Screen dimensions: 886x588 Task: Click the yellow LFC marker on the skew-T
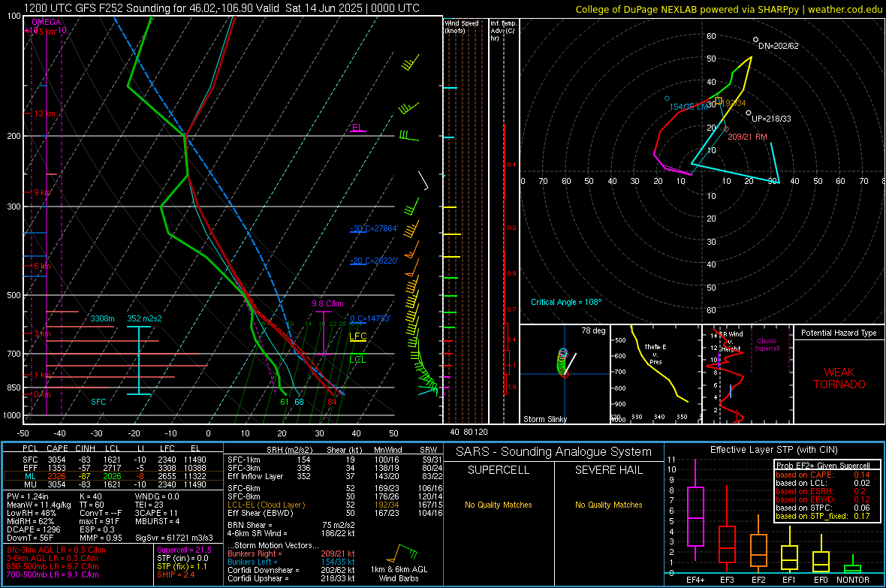click(357, 336)
